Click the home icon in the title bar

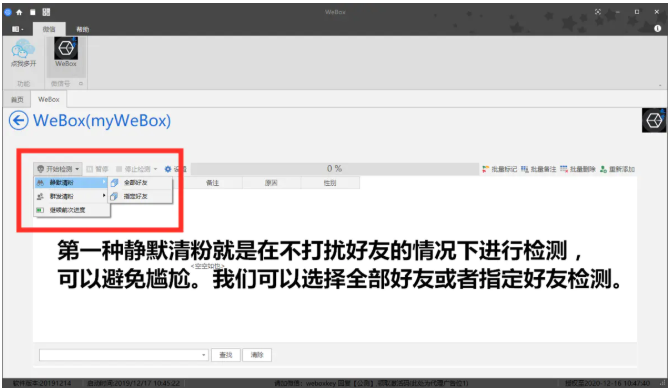[19, 12]
